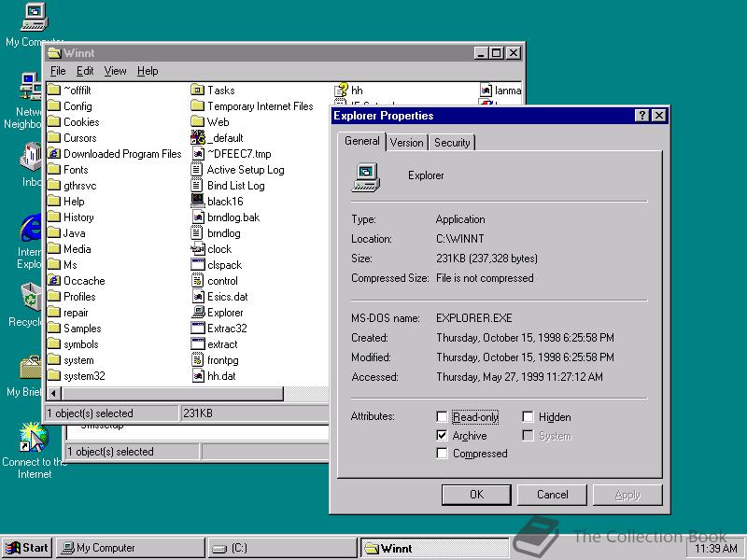The height and width of the screenshot is (560, 747).
Task: Select the Cookies folder icon
Action: tap(54, 122)
